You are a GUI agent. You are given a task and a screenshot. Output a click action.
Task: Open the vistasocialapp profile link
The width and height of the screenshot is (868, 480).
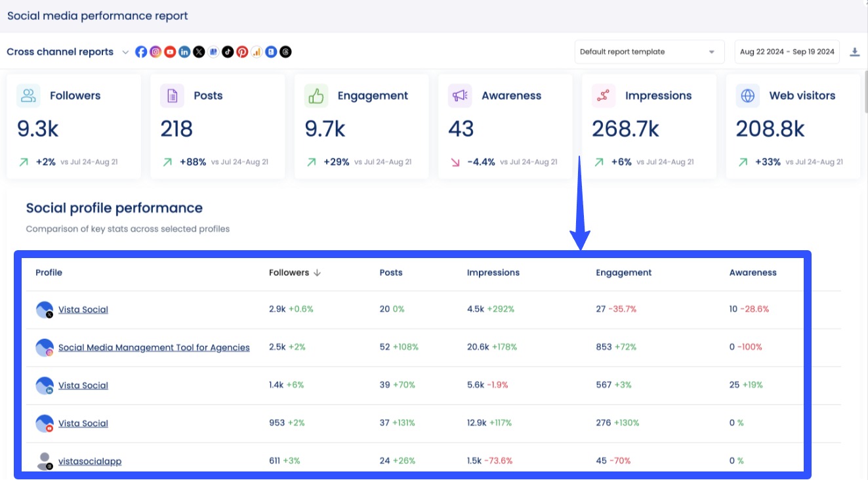[89, 461]
